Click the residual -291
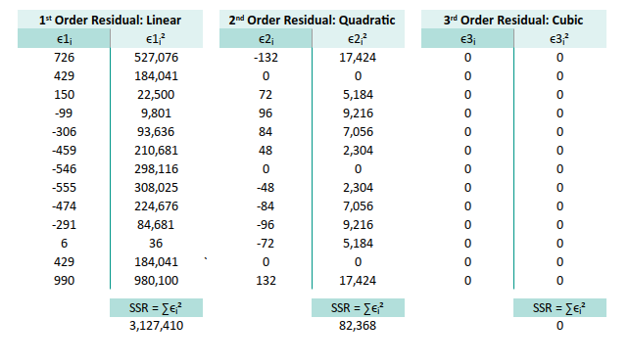The image size is (630, 364). (x=65, y=225)
